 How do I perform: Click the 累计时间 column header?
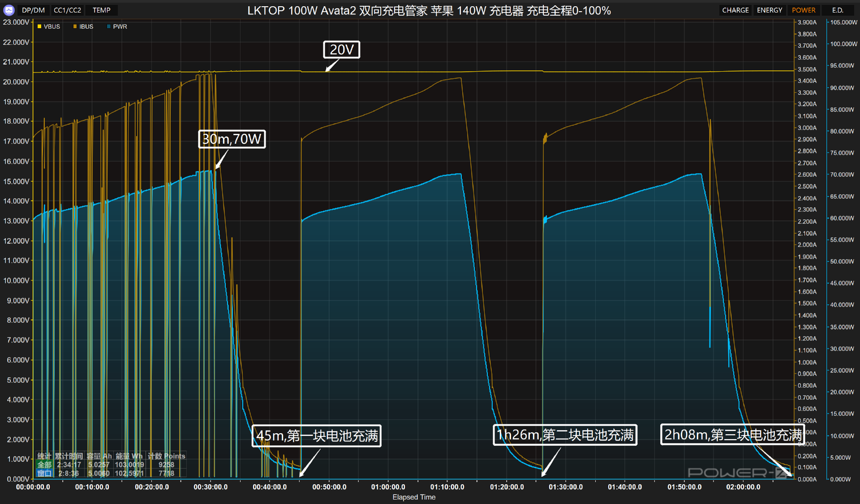coord(69,456)
